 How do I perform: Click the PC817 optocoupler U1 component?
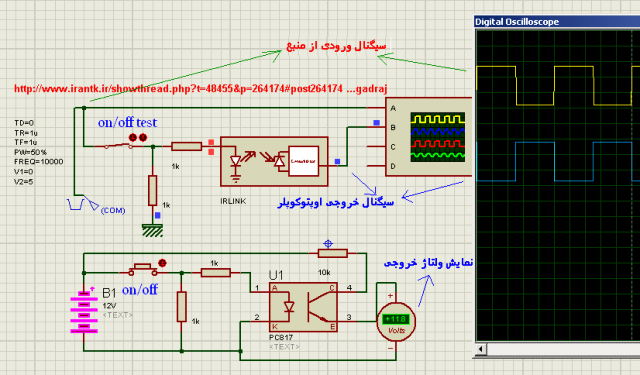point(303,306)
